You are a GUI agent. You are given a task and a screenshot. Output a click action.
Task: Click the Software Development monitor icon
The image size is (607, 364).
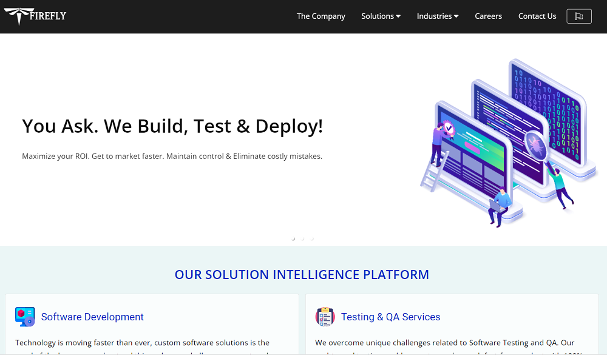pos(25,317)
